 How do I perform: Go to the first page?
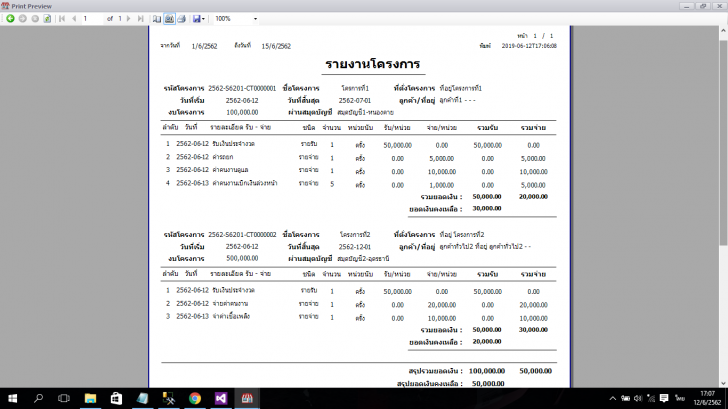tap(62, 19)
